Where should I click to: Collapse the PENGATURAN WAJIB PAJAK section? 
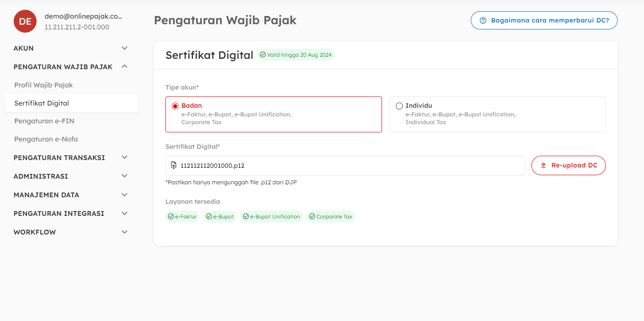pyautogui.click(x=124, y=67)
